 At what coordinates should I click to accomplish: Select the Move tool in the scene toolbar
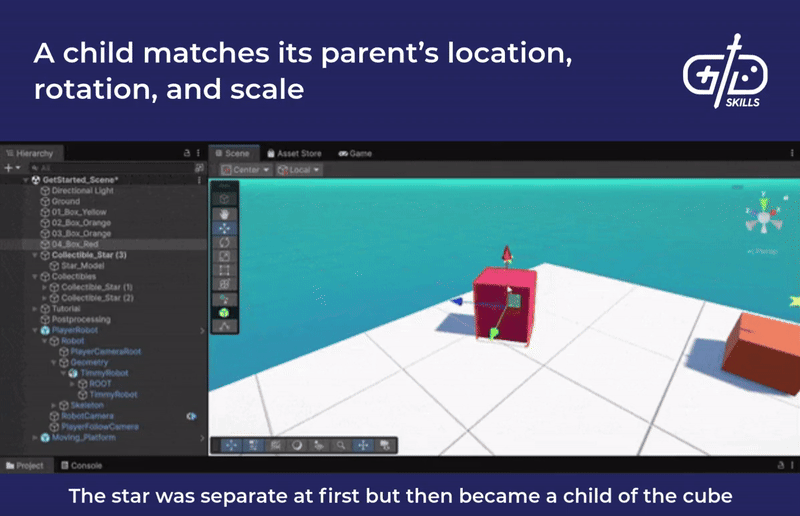224,228
